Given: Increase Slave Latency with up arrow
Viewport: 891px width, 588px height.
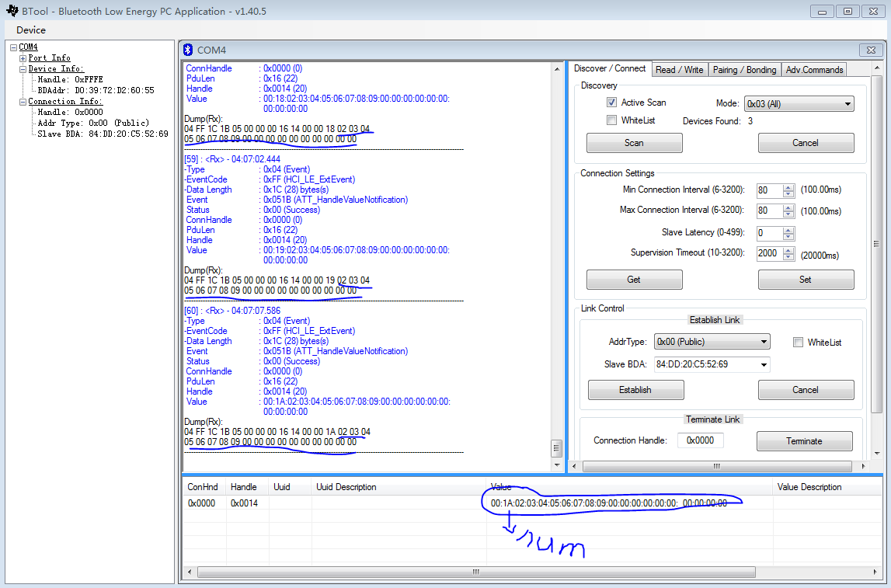Looking at the screenshot, I should (x=788, y=230).
